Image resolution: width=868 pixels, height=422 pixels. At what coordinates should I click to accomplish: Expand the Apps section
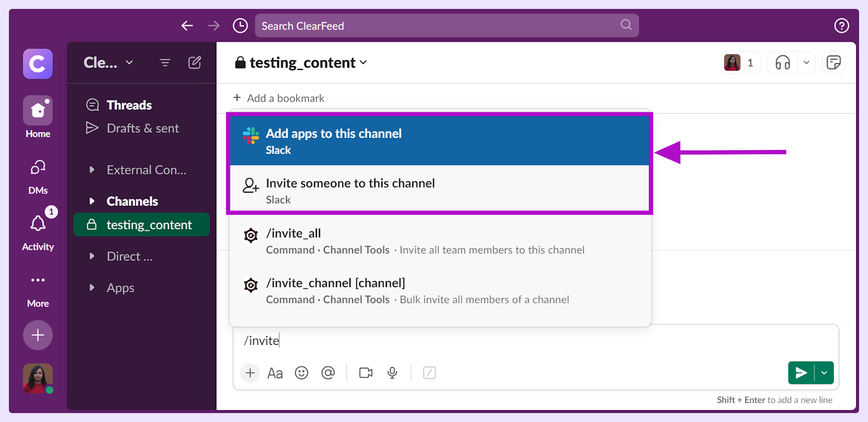point(92,288)
